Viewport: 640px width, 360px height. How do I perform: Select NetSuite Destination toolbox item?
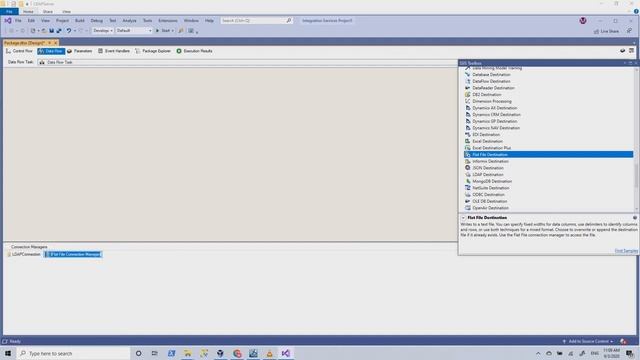pyautogui.click(x=491, y=188)
